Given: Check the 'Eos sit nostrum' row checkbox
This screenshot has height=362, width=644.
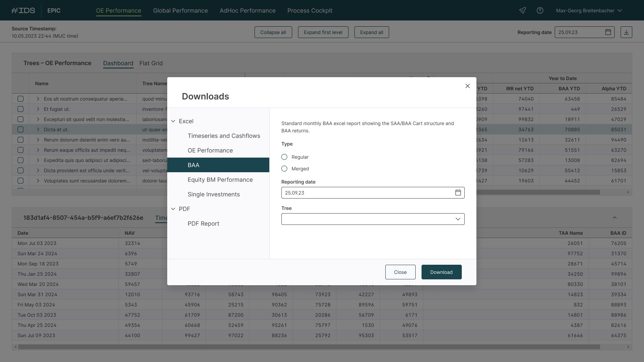Looking at the screenshot, I should click(20, 99).
